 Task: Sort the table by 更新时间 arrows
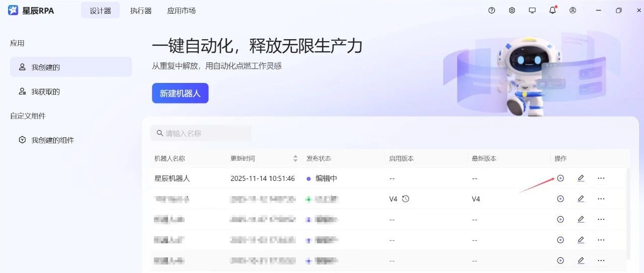[295, 158]
